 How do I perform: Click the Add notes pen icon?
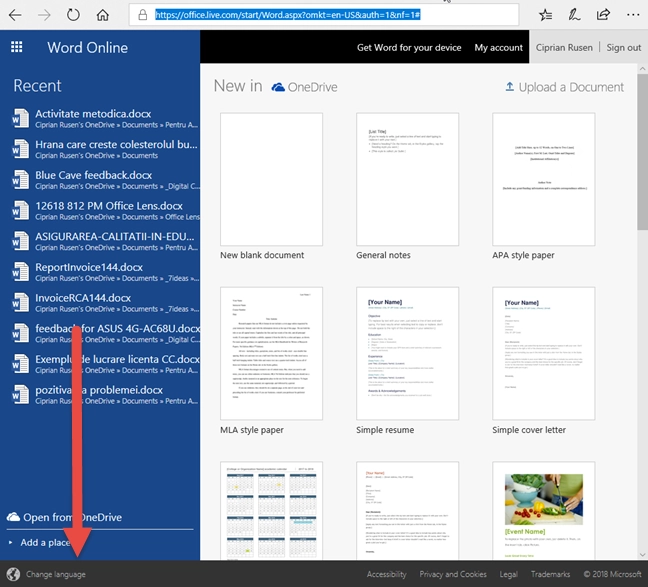point(574,15)
